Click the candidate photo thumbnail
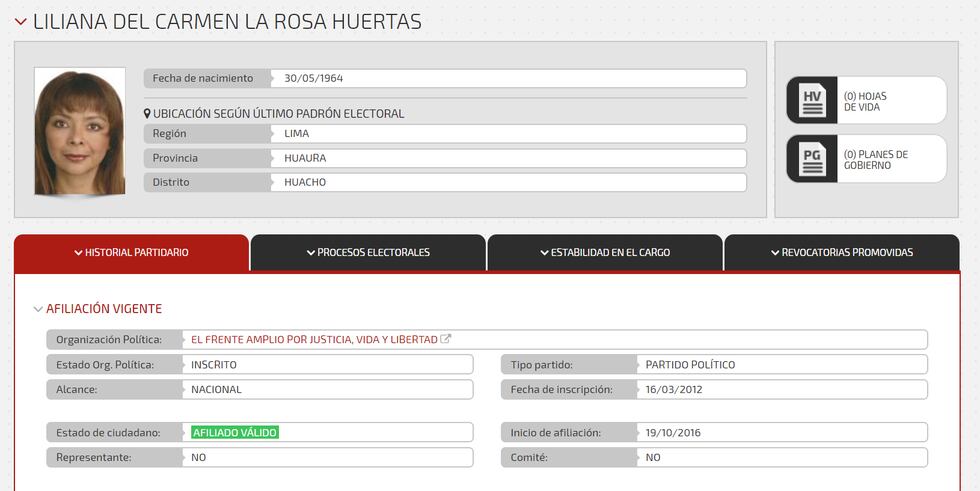Image resolution: width=980 pixels, height=491 pixels. pos(80,132)
